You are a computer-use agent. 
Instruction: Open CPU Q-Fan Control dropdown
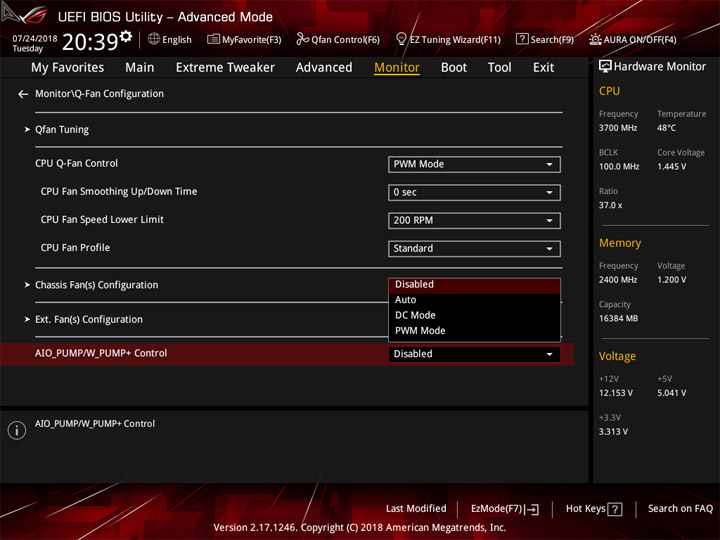click(x=474, y=164)
